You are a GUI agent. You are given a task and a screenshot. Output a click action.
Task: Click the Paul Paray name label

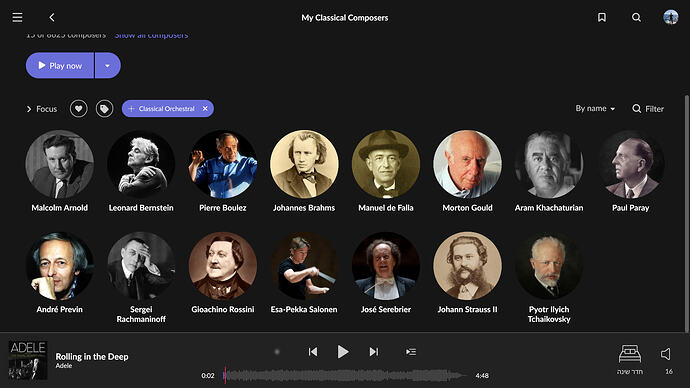click(x=631, y=208)
